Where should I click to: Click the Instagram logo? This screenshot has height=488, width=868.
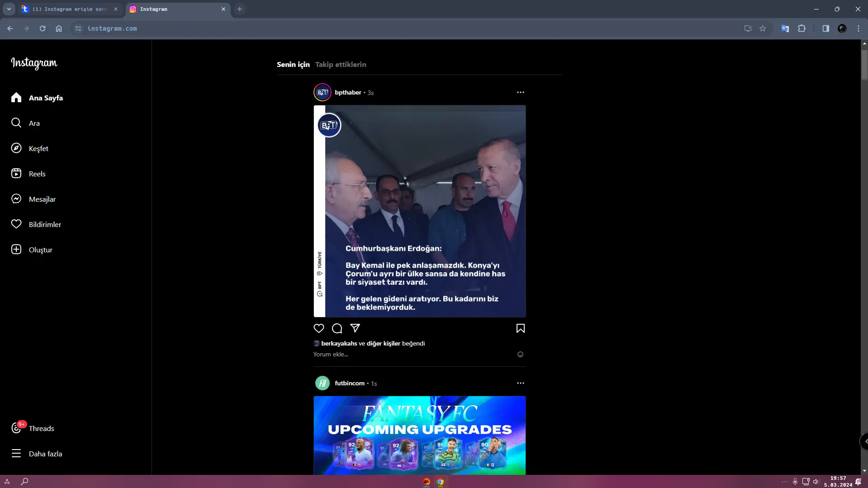click(x=34, y=63)
